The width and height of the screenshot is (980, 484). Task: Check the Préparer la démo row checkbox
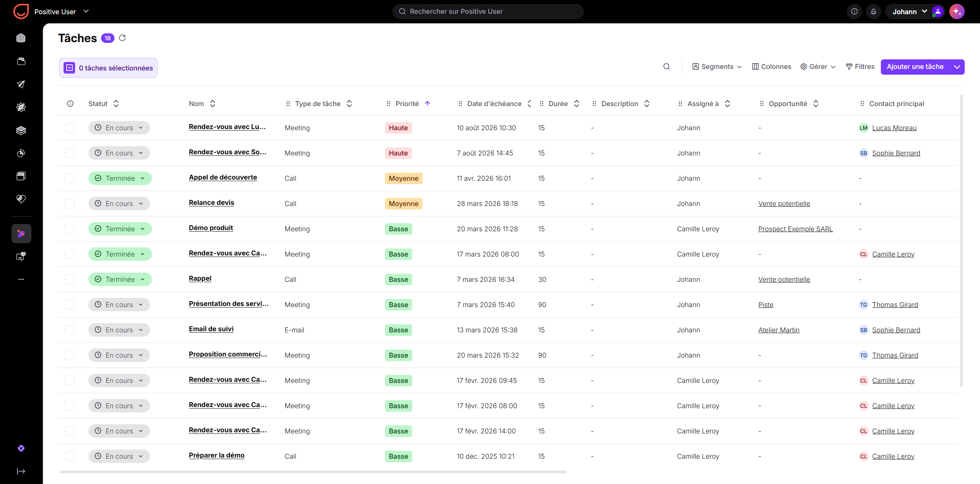(x=69, y=456)
